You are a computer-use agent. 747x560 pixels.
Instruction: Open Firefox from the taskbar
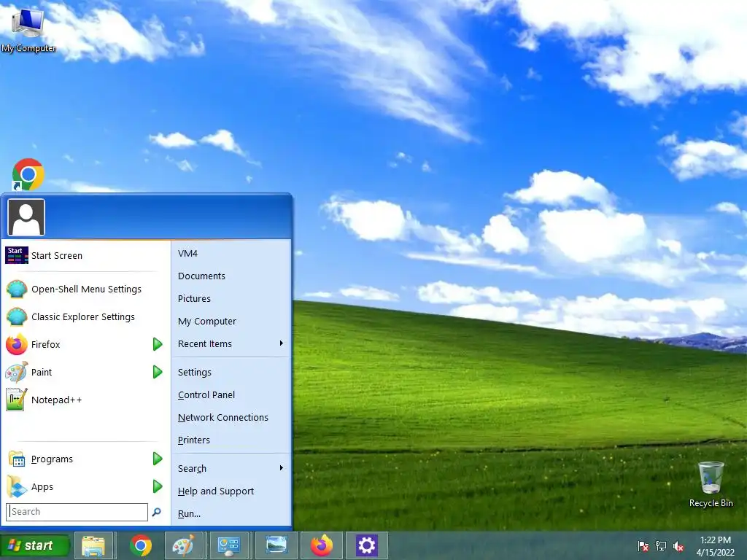point(322,545)
